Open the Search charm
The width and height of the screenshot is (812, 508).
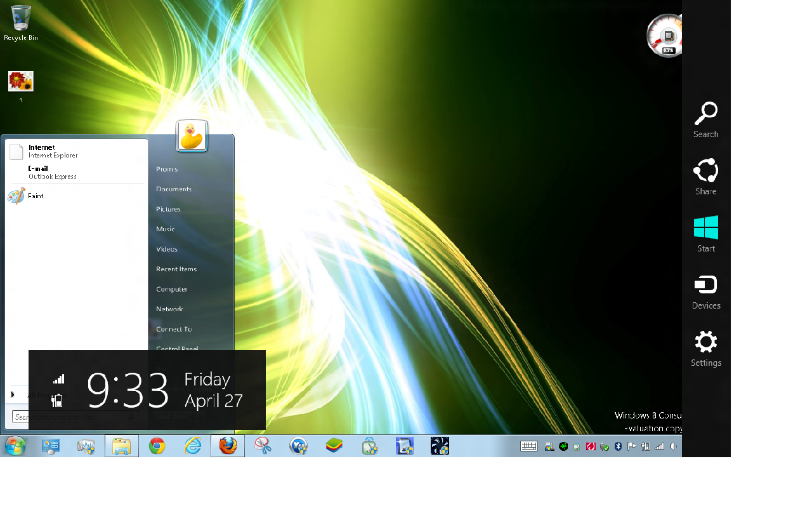click(705, 120)
